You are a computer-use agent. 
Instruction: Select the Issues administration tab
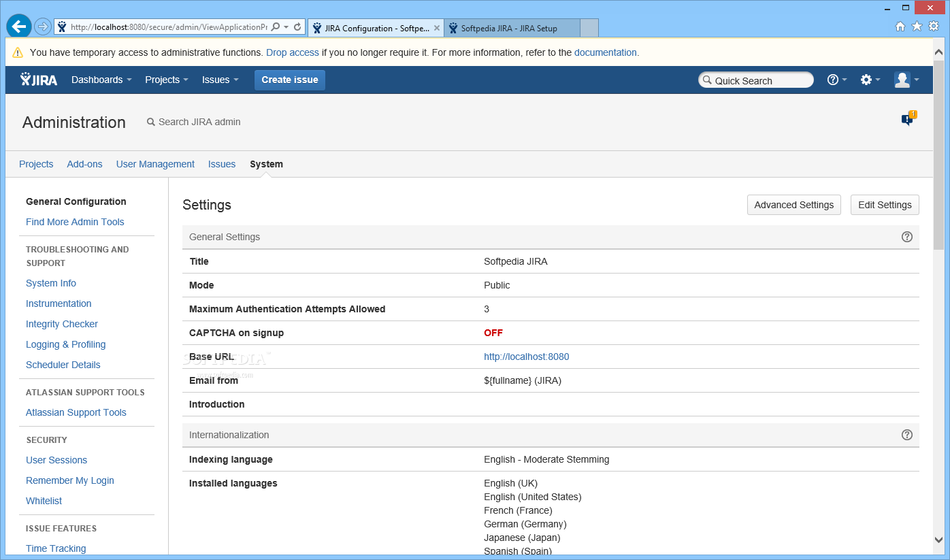[222, 164]
